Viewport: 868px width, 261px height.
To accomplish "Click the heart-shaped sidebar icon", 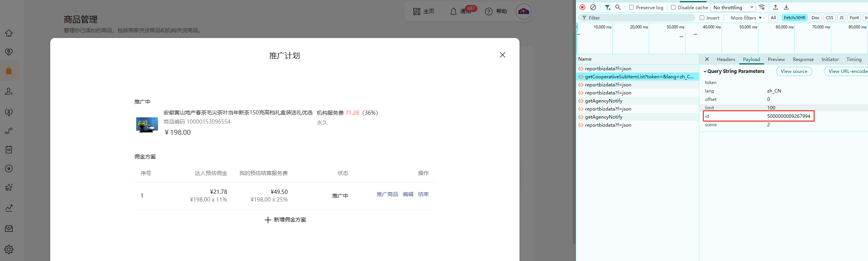I will coord(9,52).
